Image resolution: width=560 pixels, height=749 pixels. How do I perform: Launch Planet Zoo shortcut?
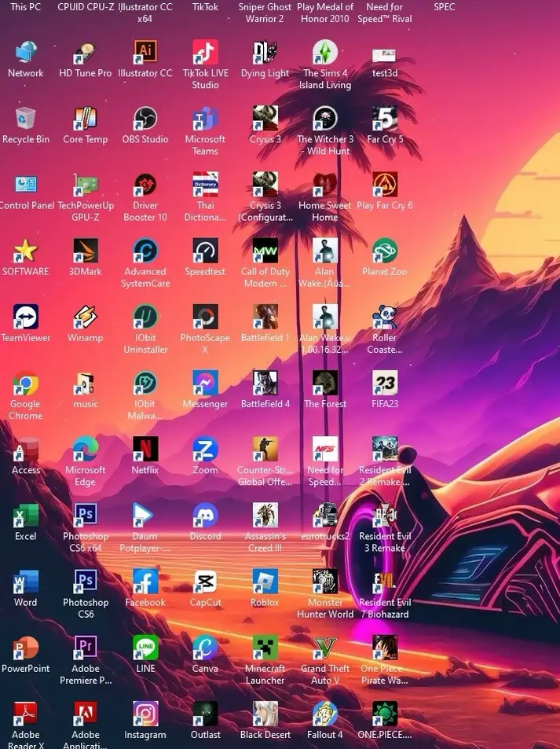[x=385, y=251]
